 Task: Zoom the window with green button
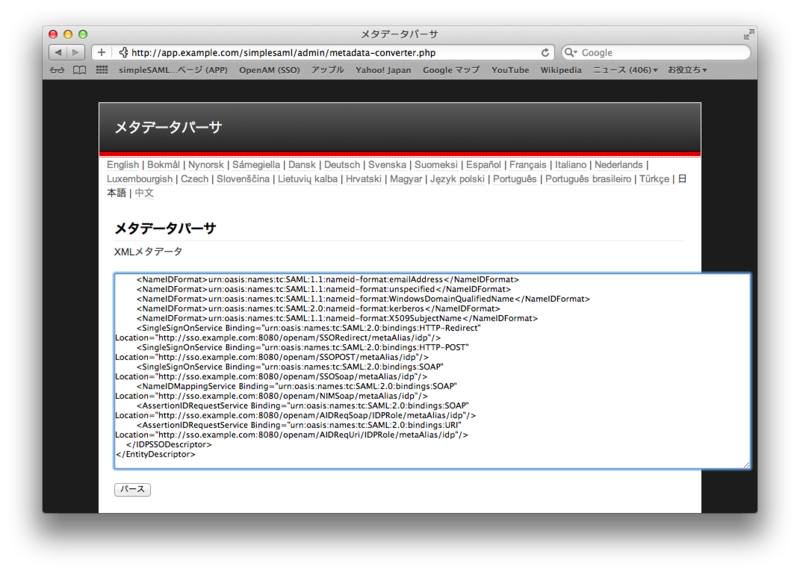83,34
